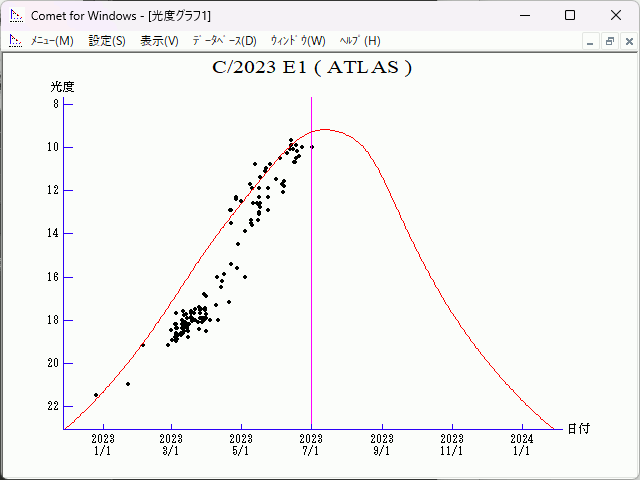Viewport: 640px width, 480px height.
Task: Open the ウィンドウ(W) window menu
Action: tap(298, 41)
